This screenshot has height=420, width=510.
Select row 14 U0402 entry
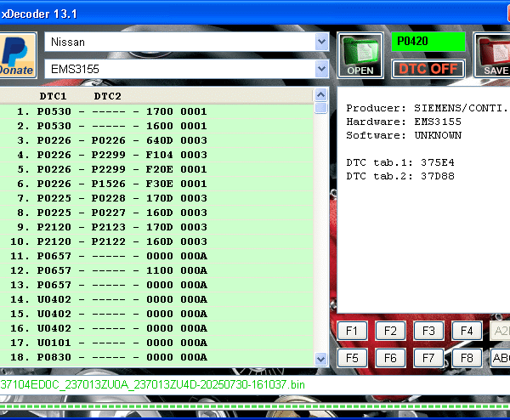[156, 299]
